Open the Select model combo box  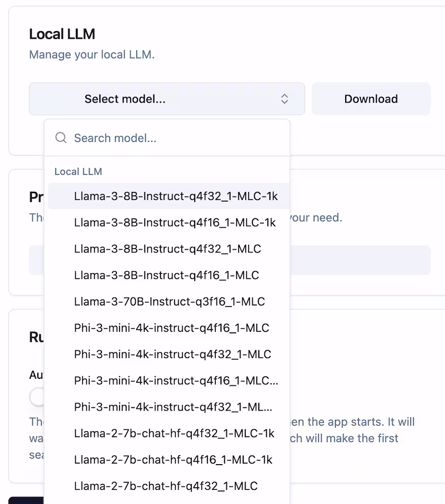click(x=166, y=98)
